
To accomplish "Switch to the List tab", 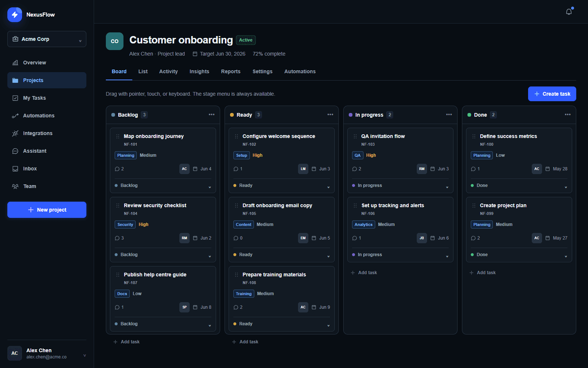I will [x=143, y=71].
